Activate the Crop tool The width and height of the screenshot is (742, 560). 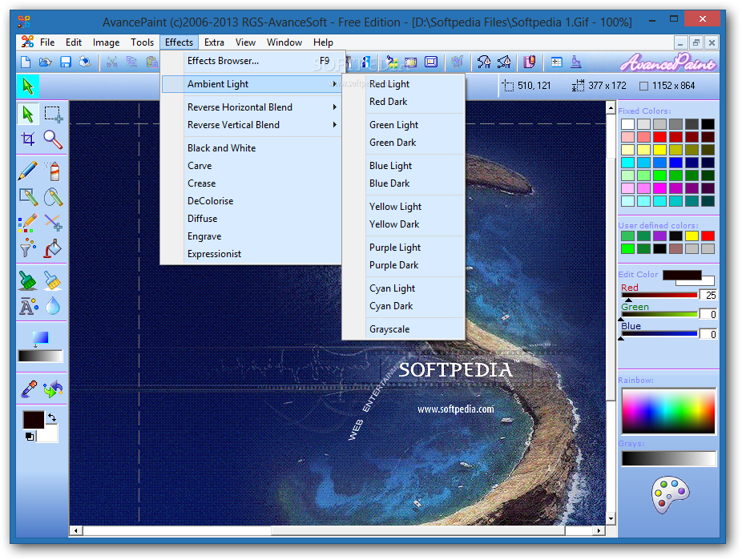[28, 139]
